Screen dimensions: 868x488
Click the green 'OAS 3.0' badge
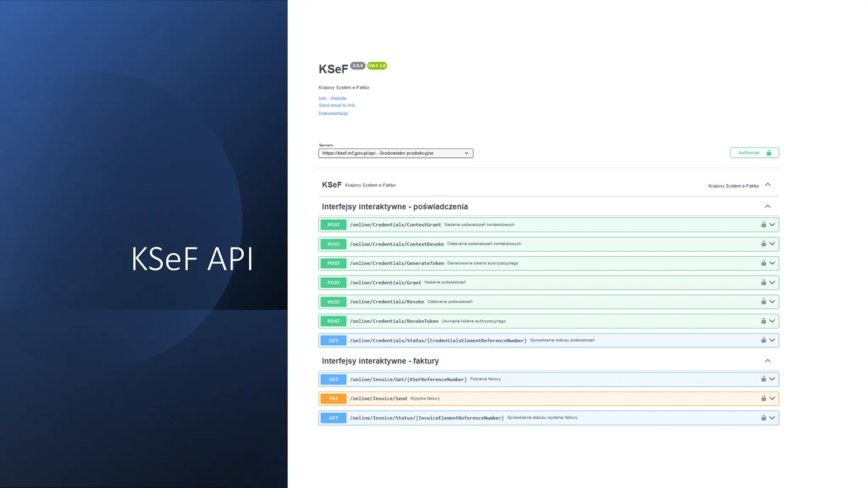tap(377, 66)
